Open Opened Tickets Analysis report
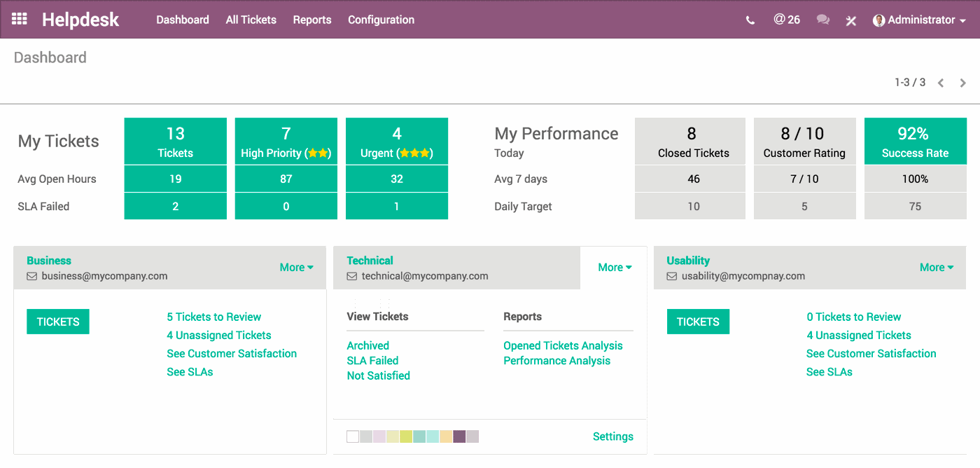Image resolution: width=980 pixels, height=468 pixels. click(563, 345)
